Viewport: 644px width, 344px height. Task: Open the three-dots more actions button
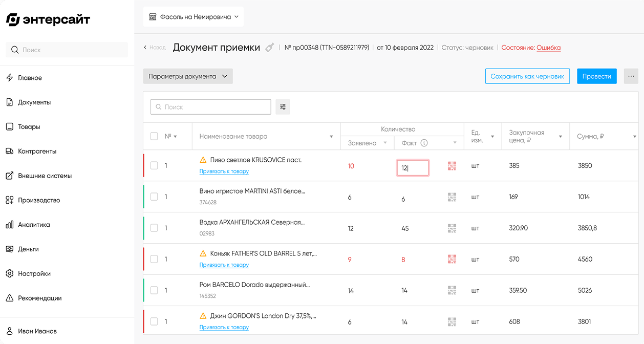pyautogui.click(x=631, y=76)
